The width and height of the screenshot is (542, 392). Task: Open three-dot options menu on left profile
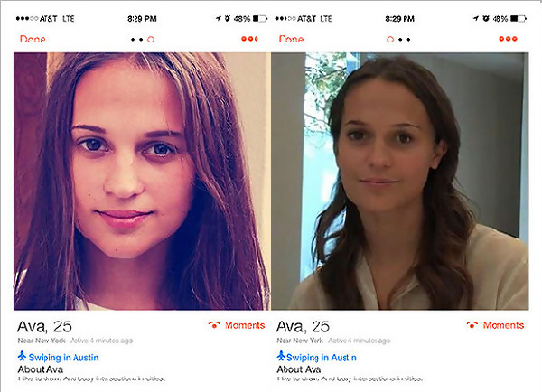(x=249, y=39)
